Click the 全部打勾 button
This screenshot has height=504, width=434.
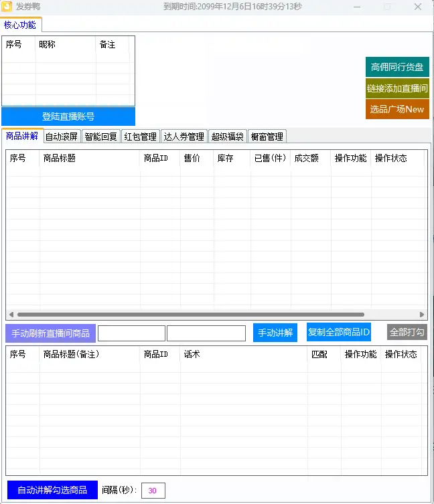[407, 332]
